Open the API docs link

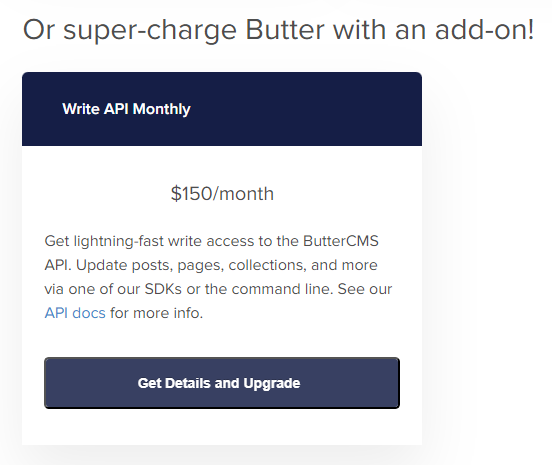75,313
